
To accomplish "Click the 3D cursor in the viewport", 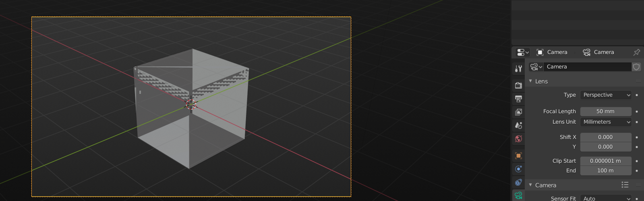I will click(x=191, y=105).
